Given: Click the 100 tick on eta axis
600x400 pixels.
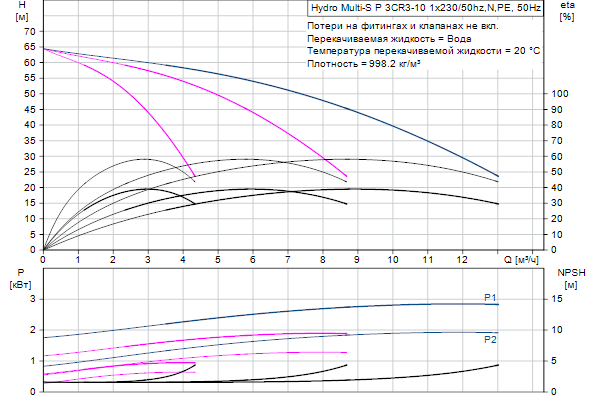Looking at the screenshot, I should point(561,93).
